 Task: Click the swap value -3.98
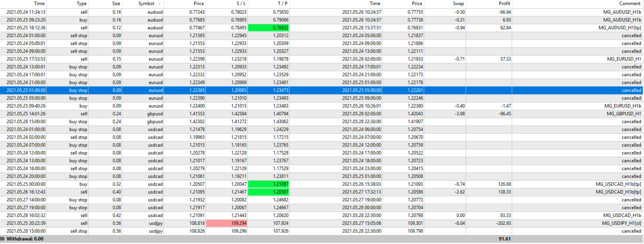pos(459,114)
